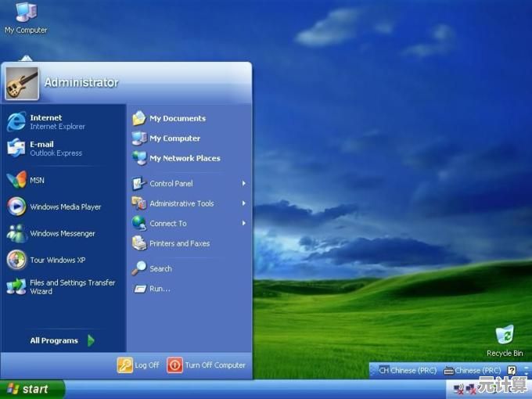This screenshot has height=399, width=532.
Task: Open Internet Explorer from Start menu
Action: 47,121
